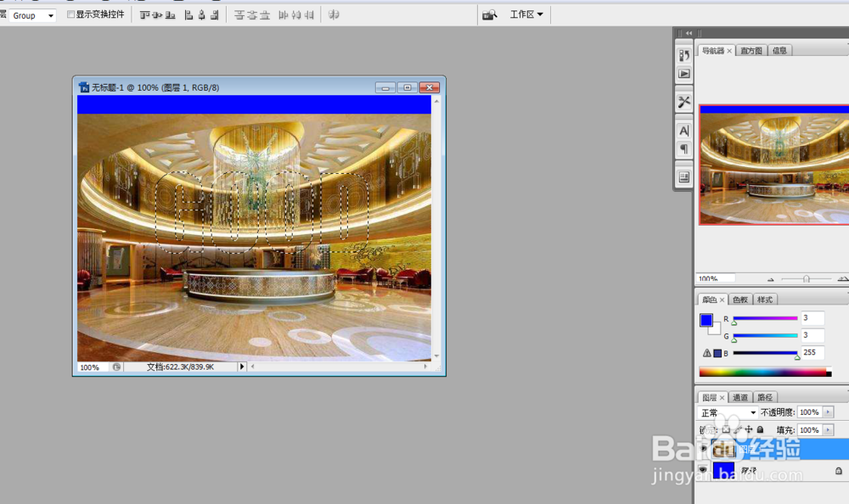Switch to the 路径 tab
849x504 pixels.
point(765,397)
